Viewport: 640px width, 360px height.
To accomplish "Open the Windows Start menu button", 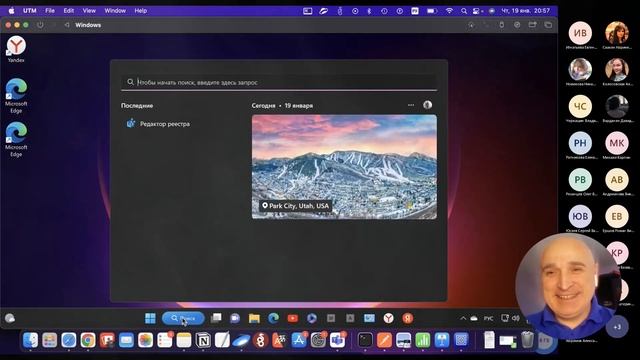I will pyautogui.click(x=150, y=318).
